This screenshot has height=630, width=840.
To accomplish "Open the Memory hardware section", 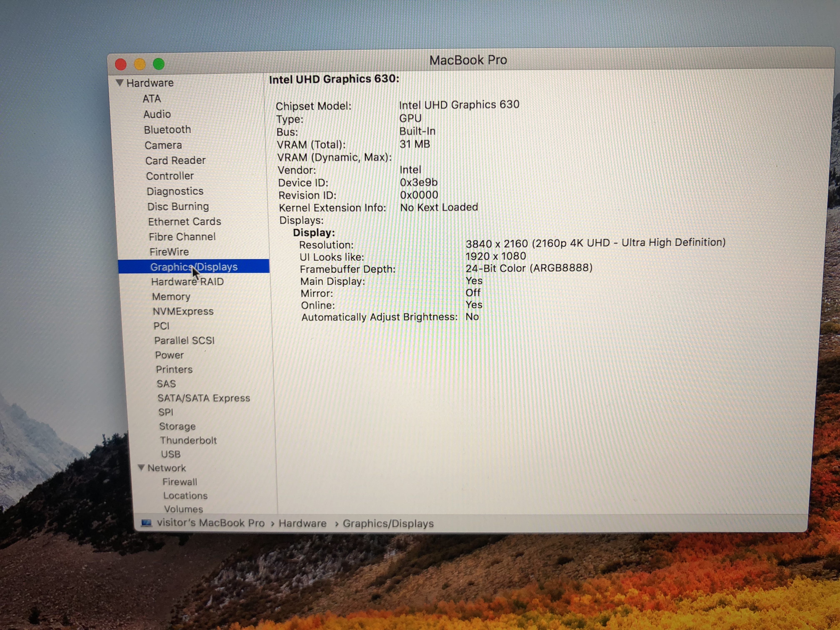I will (x=171, y=297).
